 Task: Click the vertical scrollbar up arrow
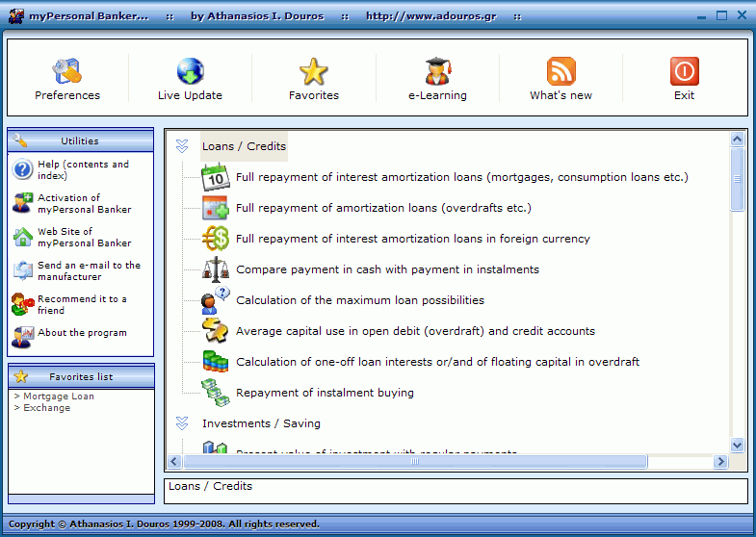point(737,140)
